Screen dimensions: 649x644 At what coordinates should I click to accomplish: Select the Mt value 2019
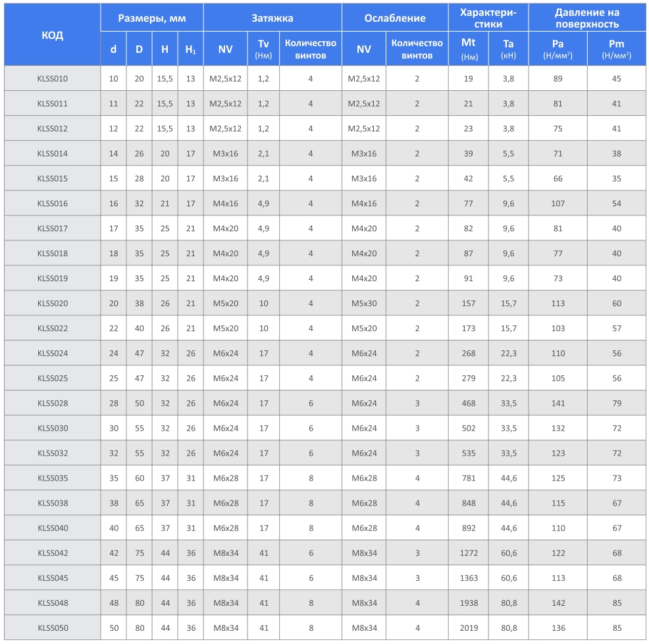tap(469, 628)
